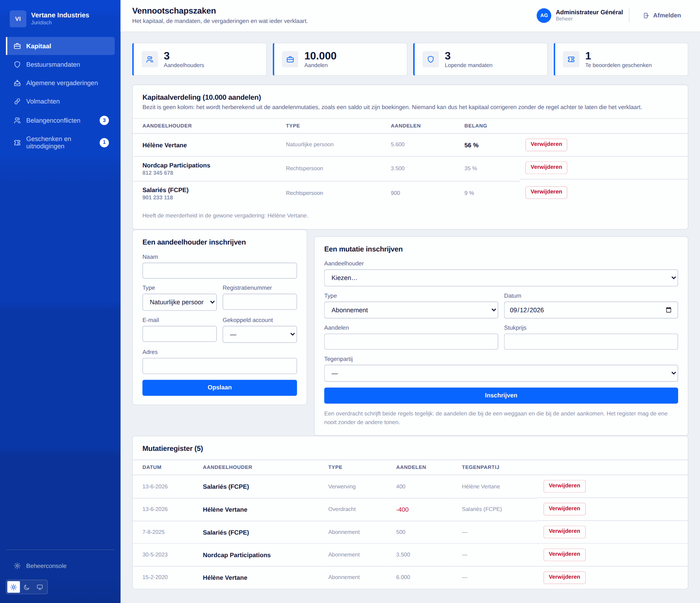Delete the 15-2-2020 Hélène Vertane mutation
The width and height of the screenshot is (700, 603).
(564, 578)
